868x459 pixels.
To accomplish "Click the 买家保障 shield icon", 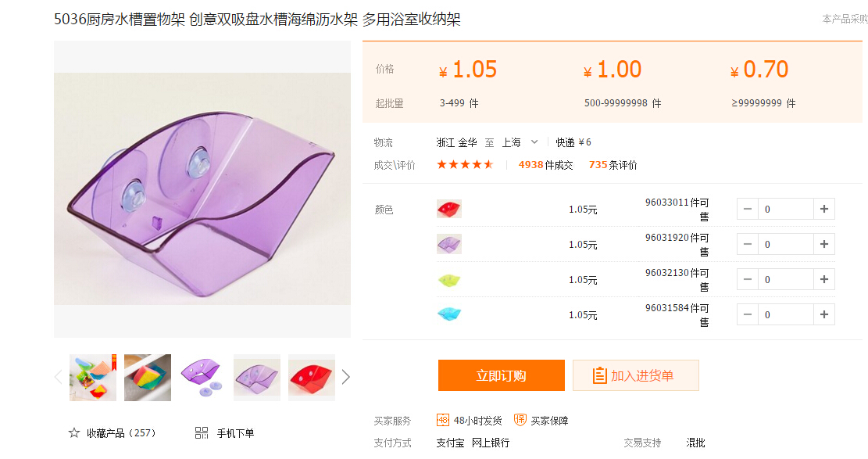I will point(520,420).
